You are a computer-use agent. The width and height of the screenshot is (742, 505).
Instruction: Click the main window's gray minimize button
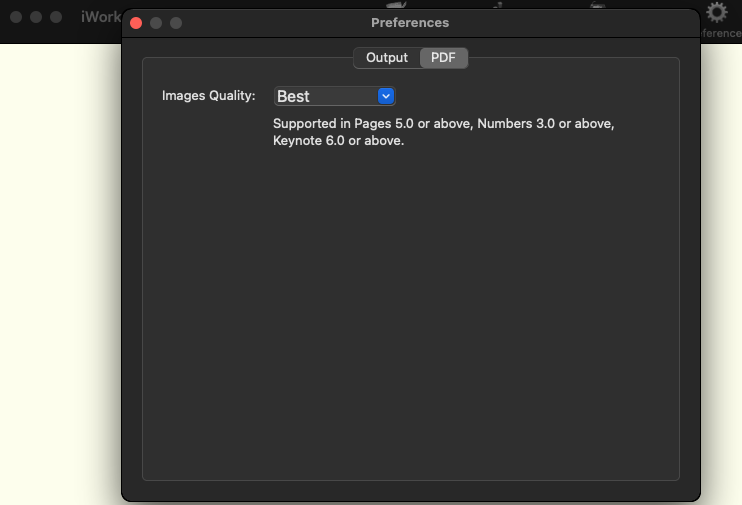[x=36, y=17]
